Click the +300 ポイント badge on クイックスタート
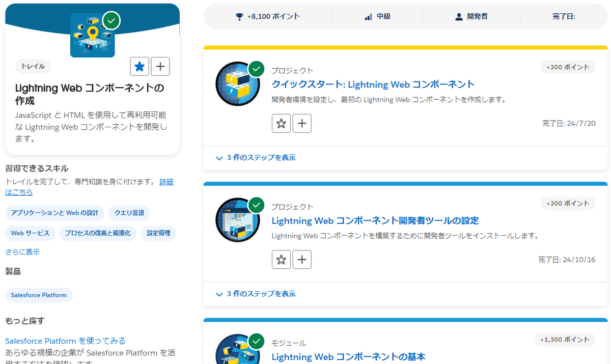Image resolution: width=611 pixels, height=364 pixels. pos(568,67)
